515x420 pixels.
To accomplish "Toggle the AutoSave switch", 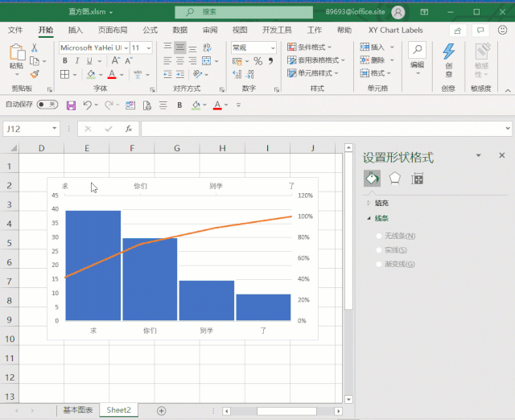I will (x=47, y=105).
